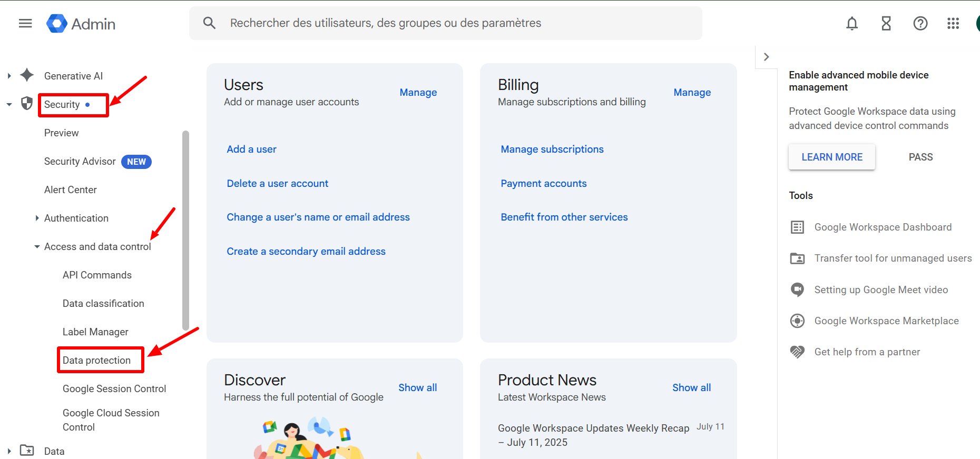This screenshot has width=980, height=459.
Task: Click the LEARN MORE button
Action: [832, 157]
